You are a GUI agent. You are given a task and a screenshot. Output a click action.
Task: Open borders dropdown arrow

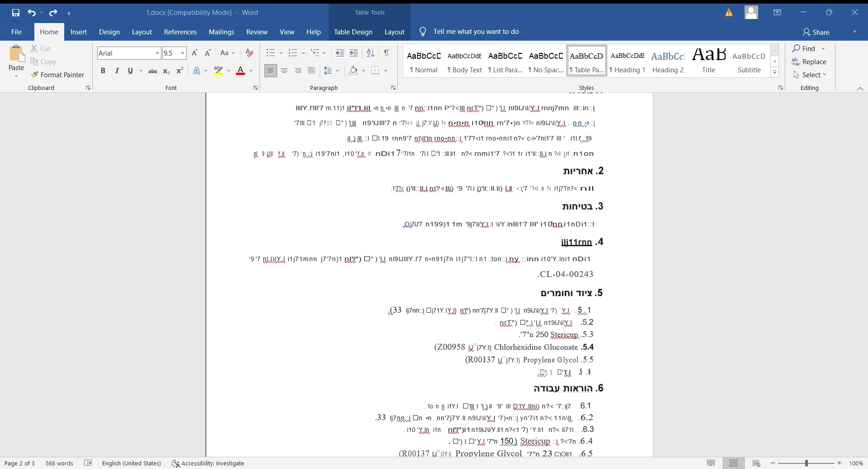(386, 71)
